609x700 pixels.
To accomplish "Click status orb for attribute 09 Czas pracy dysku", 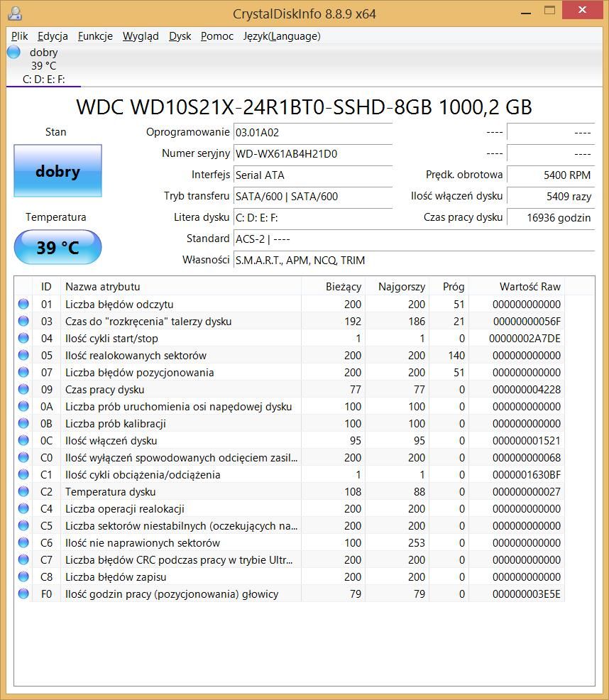I will [23, 389].
